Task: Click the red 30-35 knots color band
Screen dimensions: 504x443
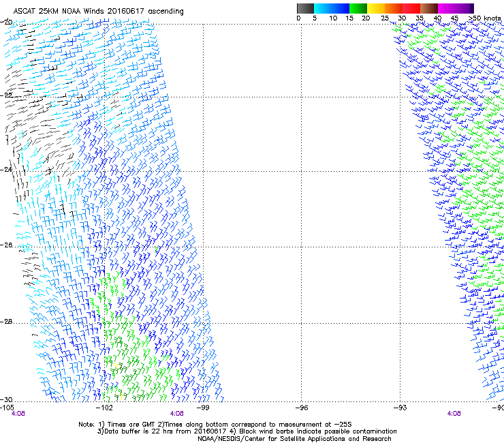Action: (411, 8)
